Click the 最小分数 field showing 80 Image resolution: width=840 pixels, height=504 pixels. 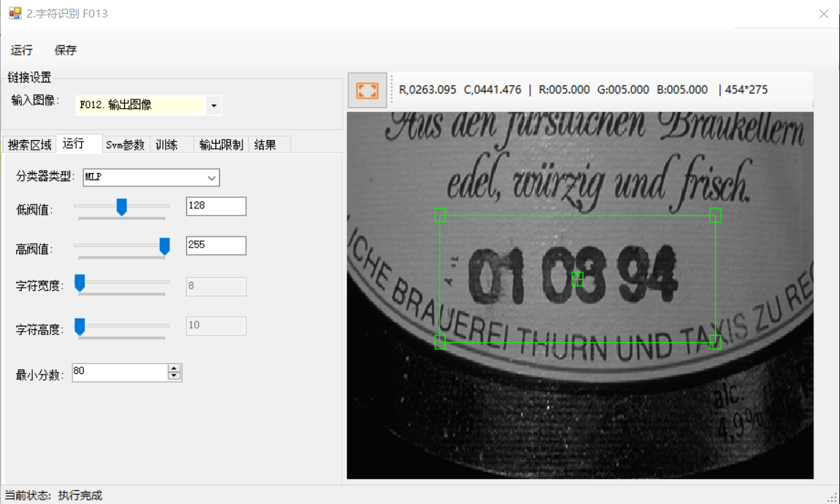click(121, 373)
